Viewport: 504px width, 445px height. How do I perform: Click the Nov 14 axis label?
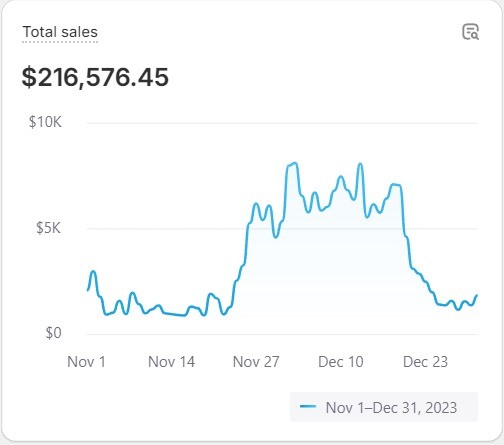click(x=171, y=362)
